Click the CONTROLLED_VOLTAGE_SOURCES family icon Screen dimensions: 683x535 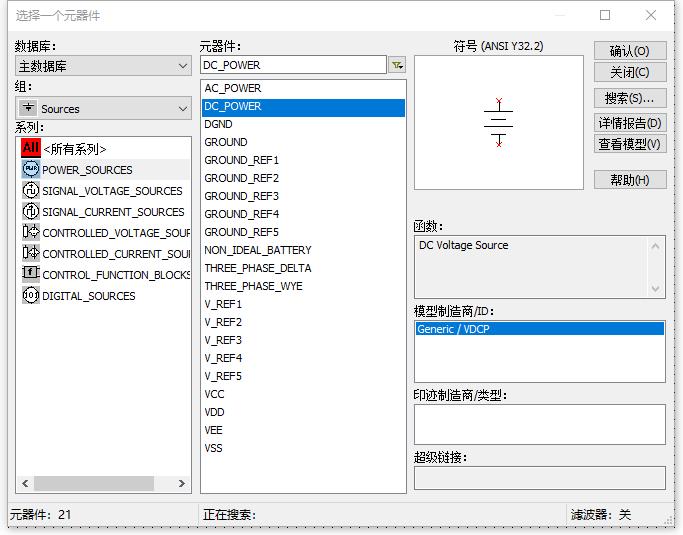(x=30, y=232)
